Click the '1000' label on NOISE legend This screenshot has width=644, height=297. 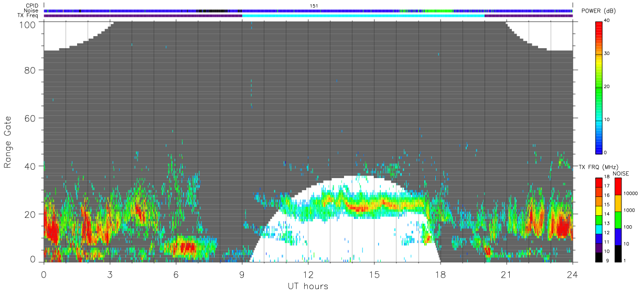[x=628, y=210]
